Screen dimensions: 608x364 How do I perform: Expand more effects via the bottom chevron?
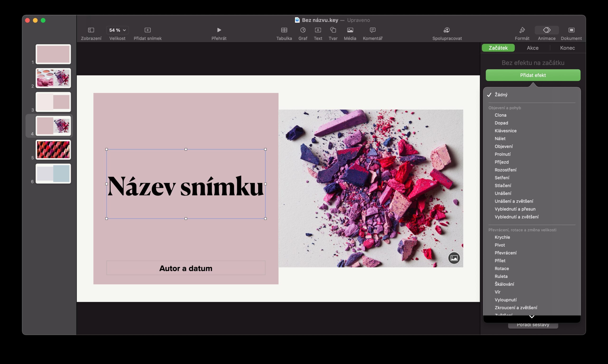pos(532,317)
